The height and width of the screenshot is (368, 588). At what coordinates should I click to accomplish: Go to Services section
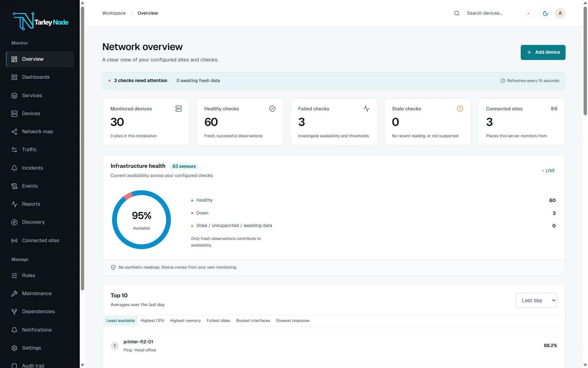(x=40, y=96)
